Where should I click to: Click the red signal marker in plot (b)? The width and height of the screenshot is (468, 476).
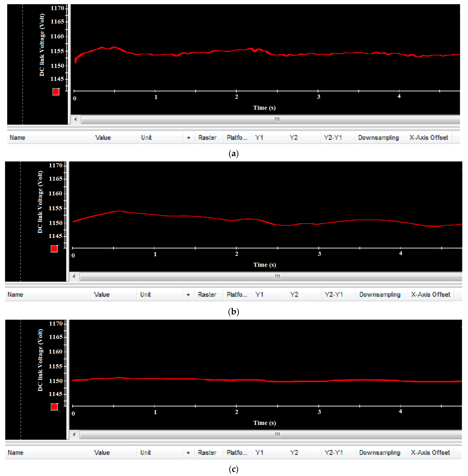tap(54, 249)
